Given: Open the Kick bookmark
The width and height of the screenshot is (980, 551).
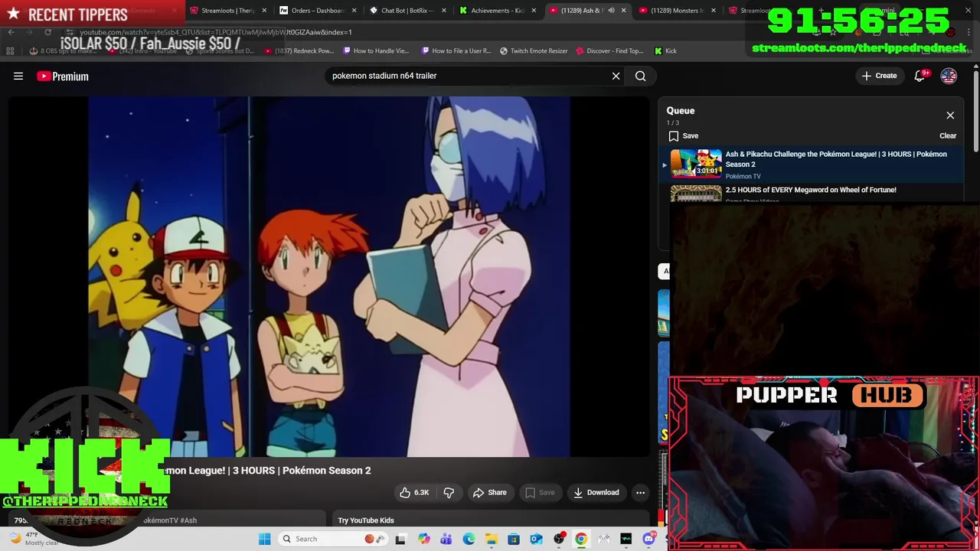Looking at the screenshot, I should tap(665, 51).
